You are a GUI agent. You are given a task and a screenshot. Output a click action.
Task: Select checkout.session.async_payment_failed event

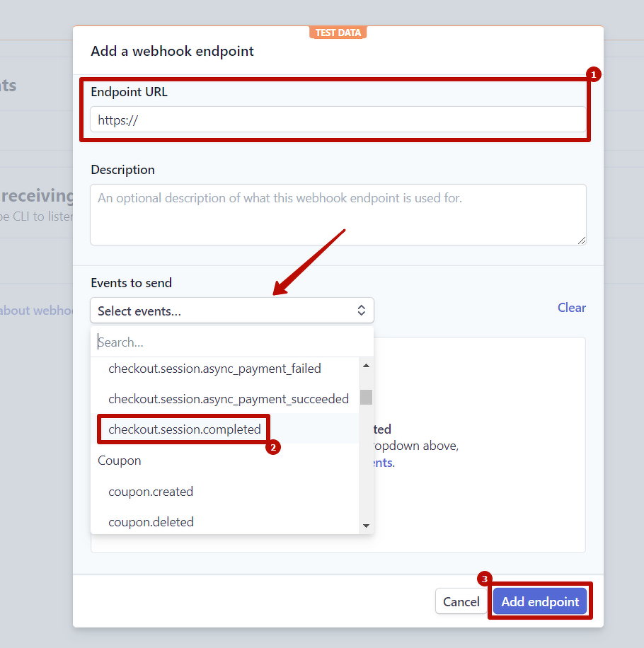click(214, 369)
